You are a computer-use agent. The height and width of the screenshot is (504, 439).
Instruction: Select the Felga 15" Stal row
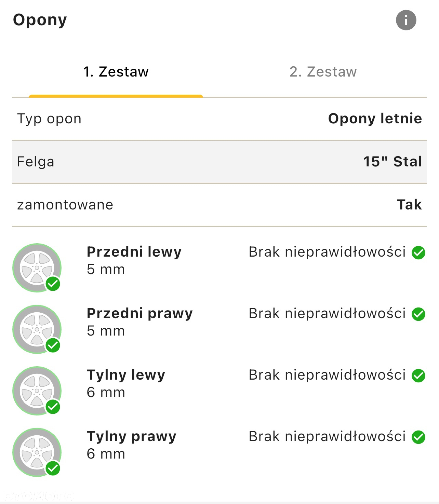(219, 162)
